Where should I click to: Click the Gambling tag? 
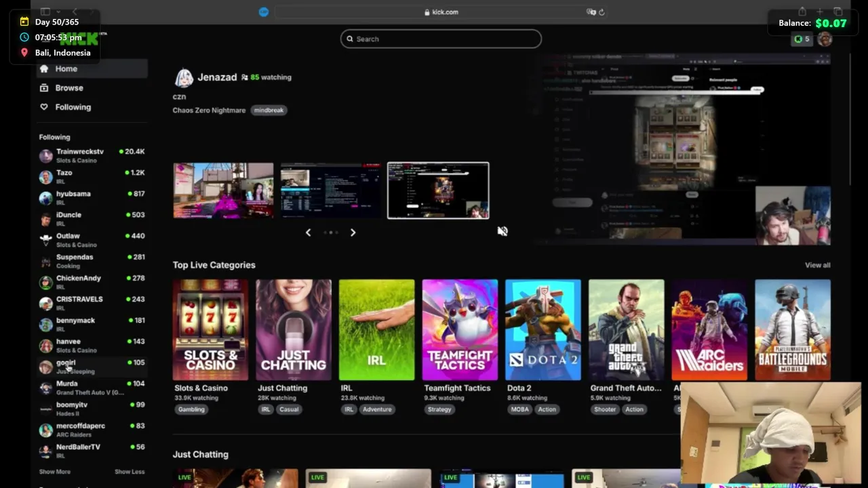coord(191,409)
